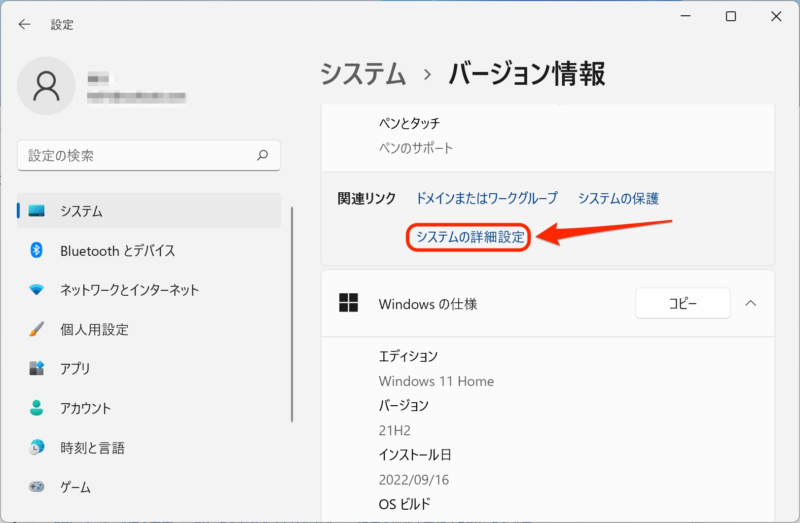Open システムの詳細設定 link
The height and width of the screenshot is (523, 800).
[x=470, y=237]
